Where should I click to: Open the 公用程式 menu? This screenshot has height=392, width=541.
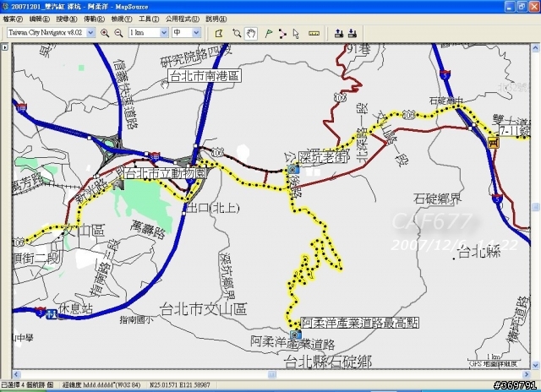(183, 19)
